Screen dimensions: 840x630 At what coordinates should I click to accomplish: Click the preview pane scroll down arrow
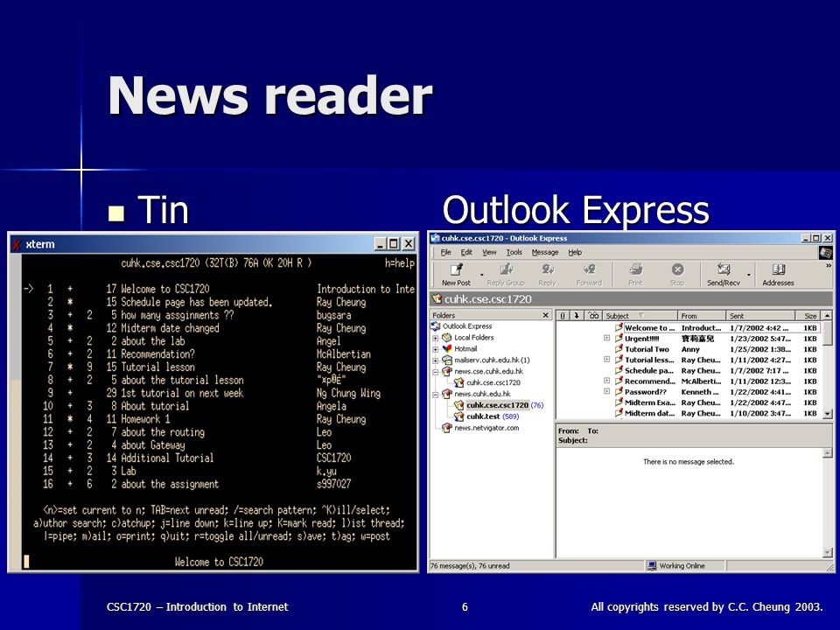827,552
